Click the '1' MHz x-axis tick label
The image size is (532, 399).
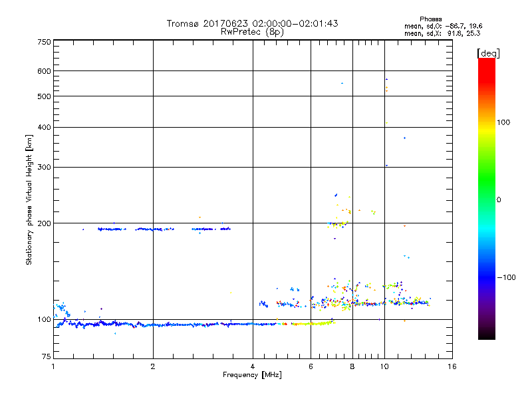pos(53,366)
